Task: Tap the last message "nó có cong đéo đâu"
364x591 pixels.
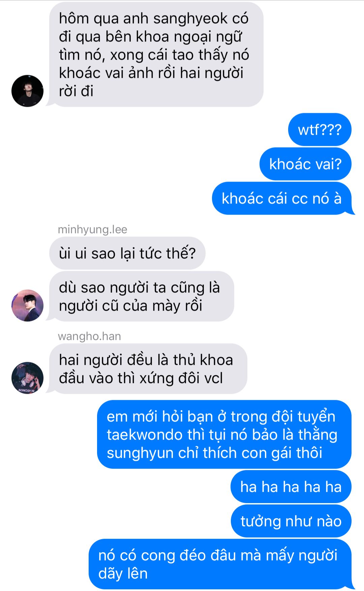Action: (220, 564)
